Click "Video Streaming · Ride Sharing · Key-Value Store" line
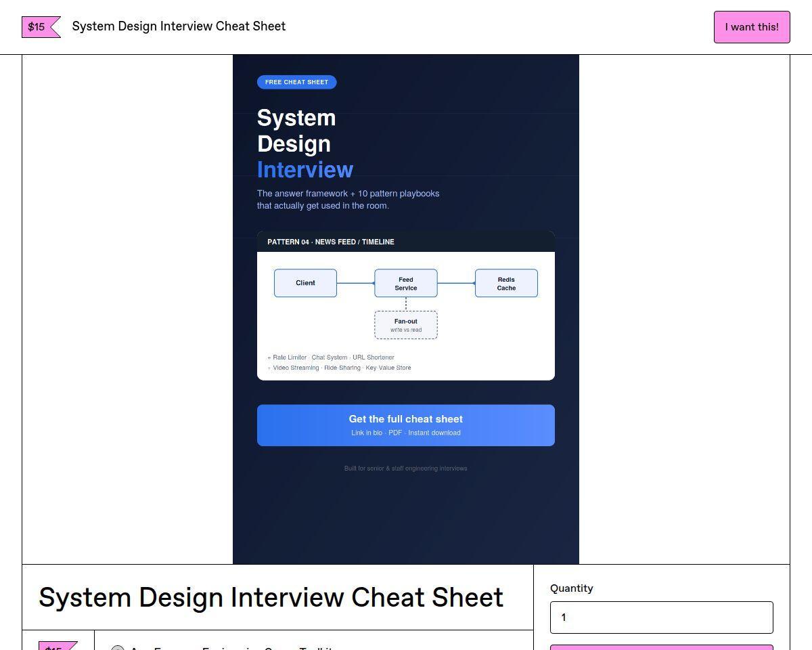 point(339,368)
